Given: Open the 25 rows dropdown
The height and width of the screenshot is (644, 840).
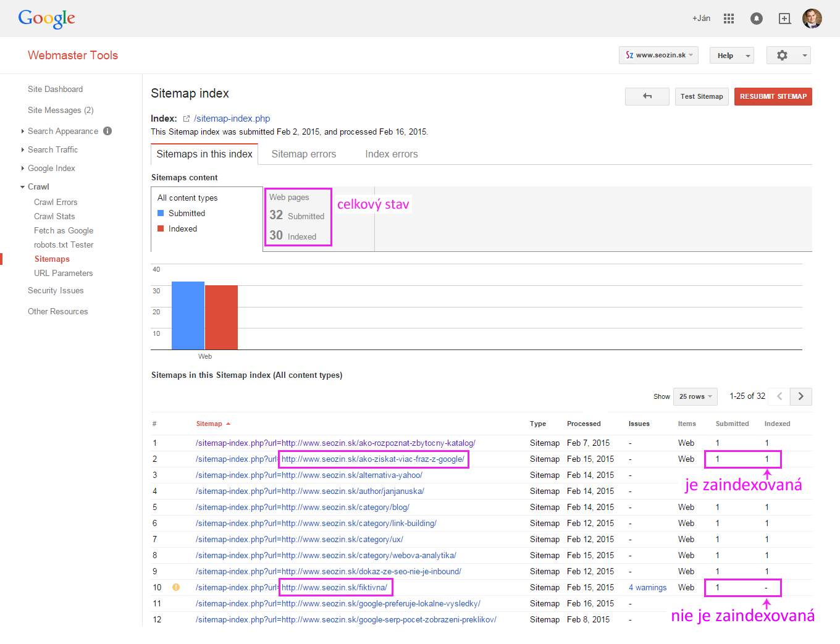Looking at the screenshot, I should pos(696,396).
